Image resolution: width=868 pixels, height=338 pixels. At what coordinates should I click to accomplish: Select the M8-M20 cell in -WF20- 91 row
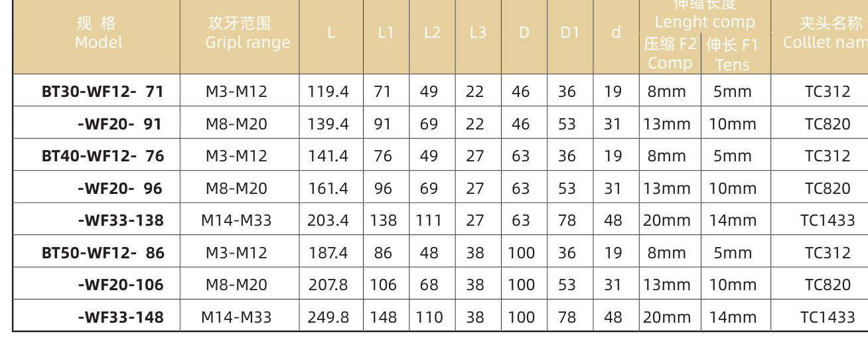236,124
